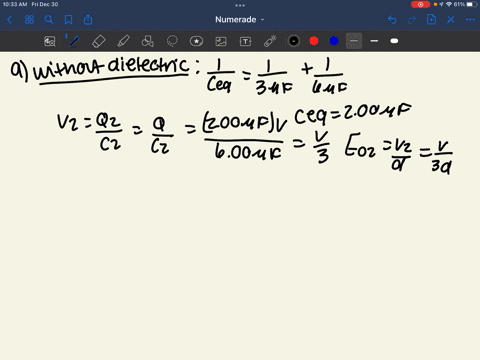Choose the red pen color
The width and height of the screenshot is (480, 360).
tap(314, 41)
